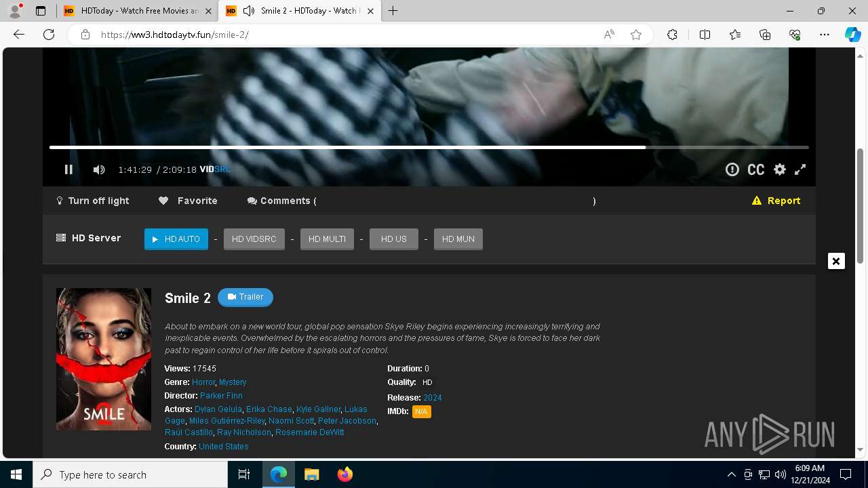The height and width of the screenshot is (488, 868).
Task: Toggle Edge split screen
Action: (705, 35)
